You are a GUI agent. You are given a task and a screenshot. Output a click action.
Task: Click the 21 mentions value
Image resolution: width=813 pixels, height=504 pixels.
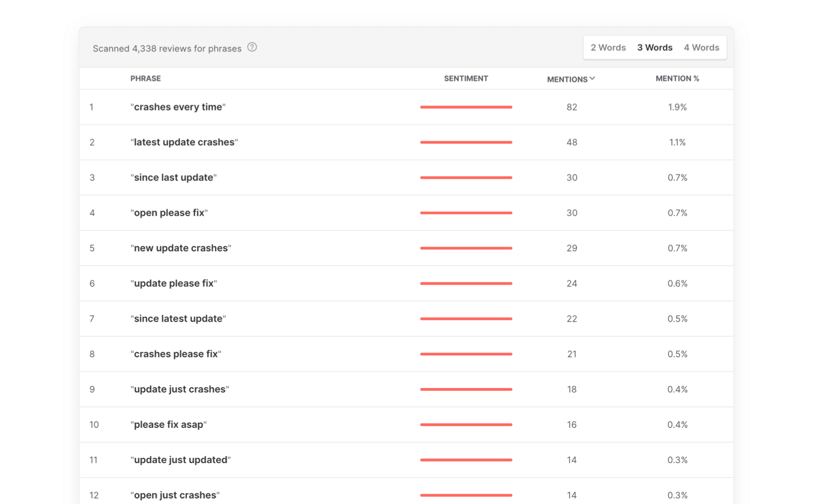pyautogui.click(x=572, y=354)
